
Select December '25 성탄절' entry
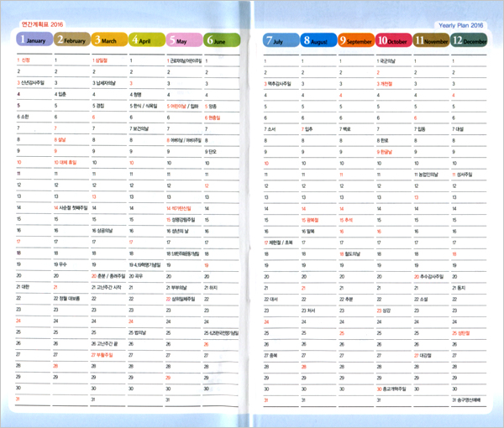pos(461,334)
